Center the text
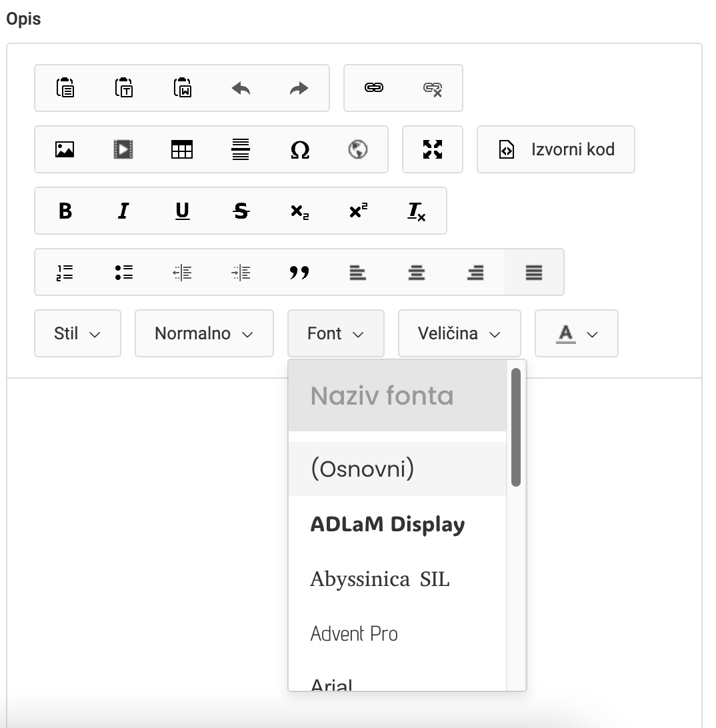Screen dimensions: 716x728 417,272
